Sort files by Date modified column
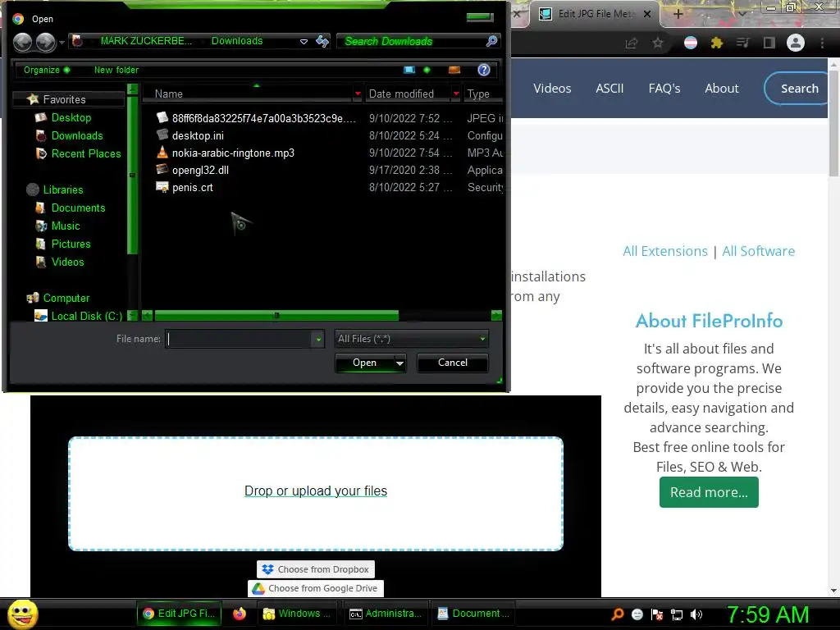 (x=401, y=94)
